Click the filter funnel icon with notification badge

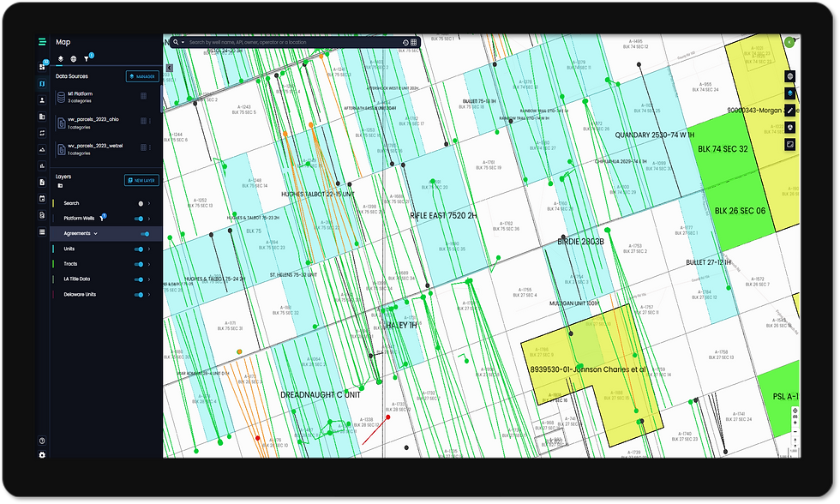[87, 58]
